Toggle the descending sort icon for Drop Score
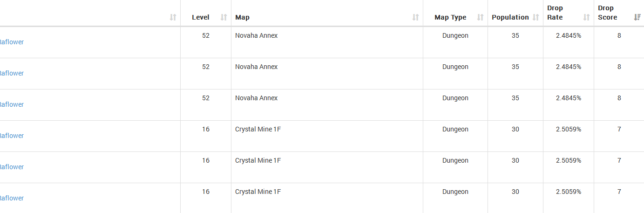644x213 pixels. point(637,17)
